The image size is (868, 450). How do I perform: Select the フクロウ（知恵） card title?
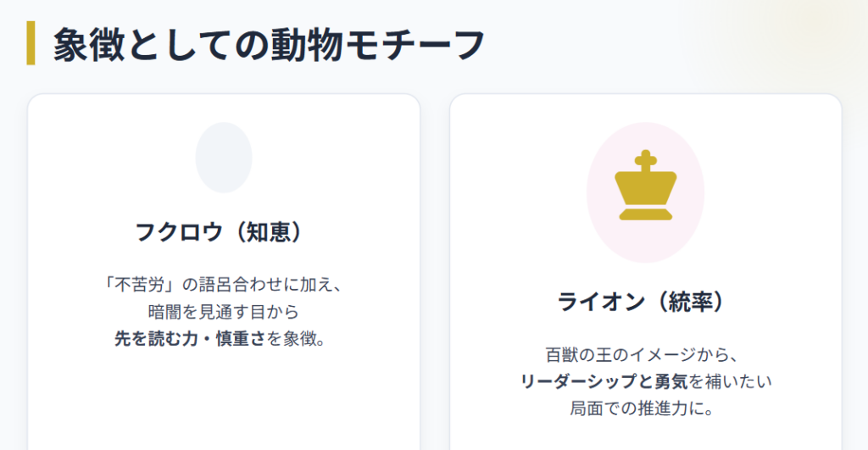point(220,232)
